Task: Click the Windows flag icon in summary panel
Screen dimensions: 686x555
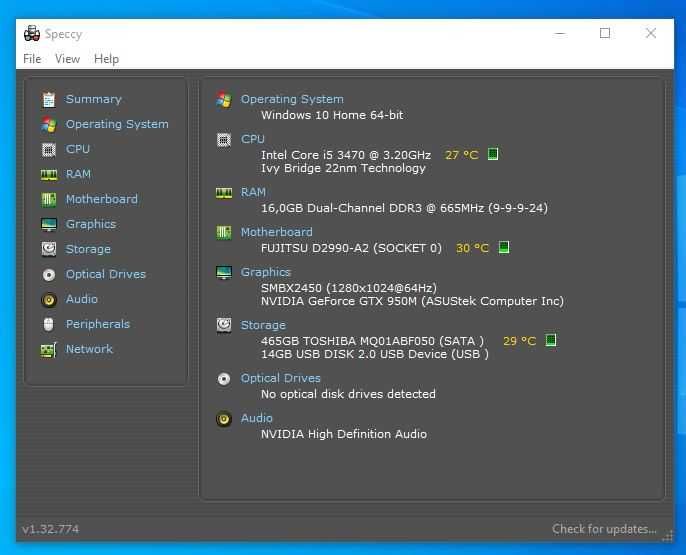Action: click(224, 99)
